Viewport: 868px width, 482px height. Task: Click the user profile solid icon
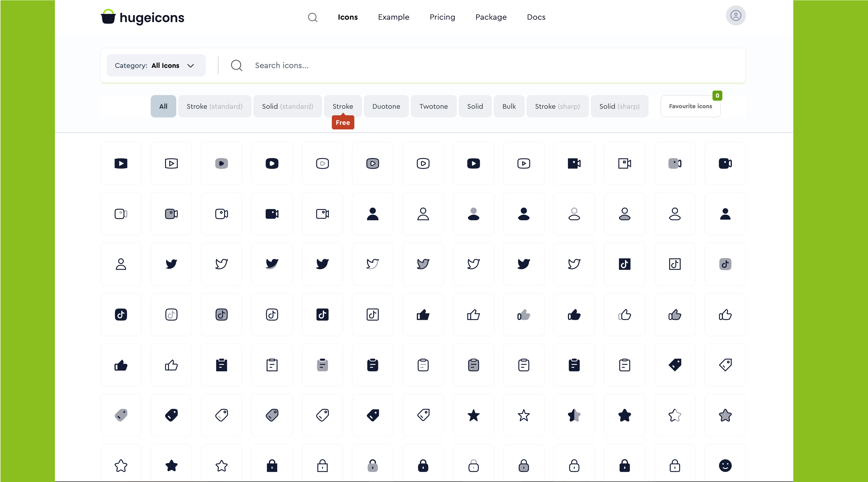point(372,214)
